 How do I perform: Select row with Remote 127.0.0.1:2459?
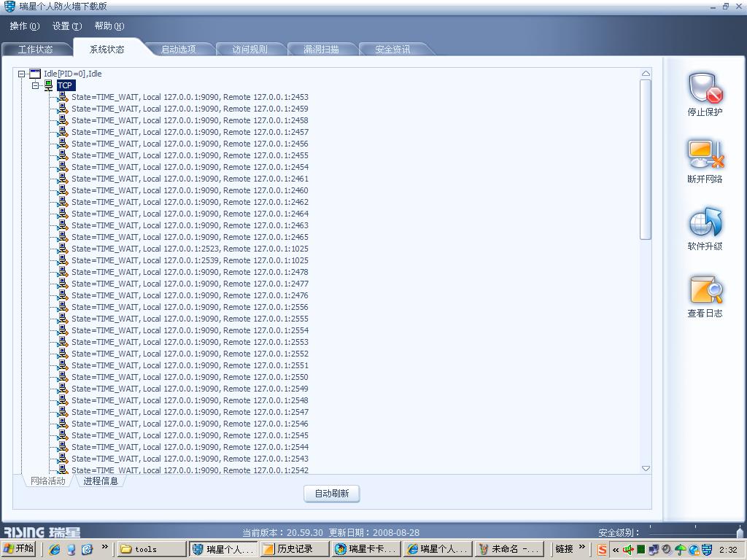[190, 109]
